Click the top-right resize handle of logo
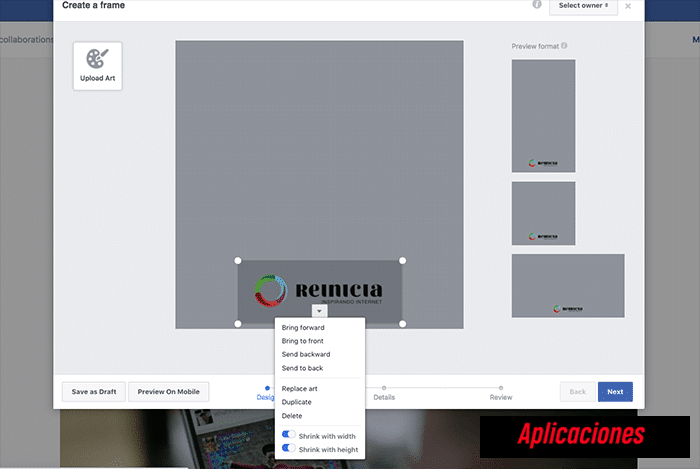 click(402, 261)
